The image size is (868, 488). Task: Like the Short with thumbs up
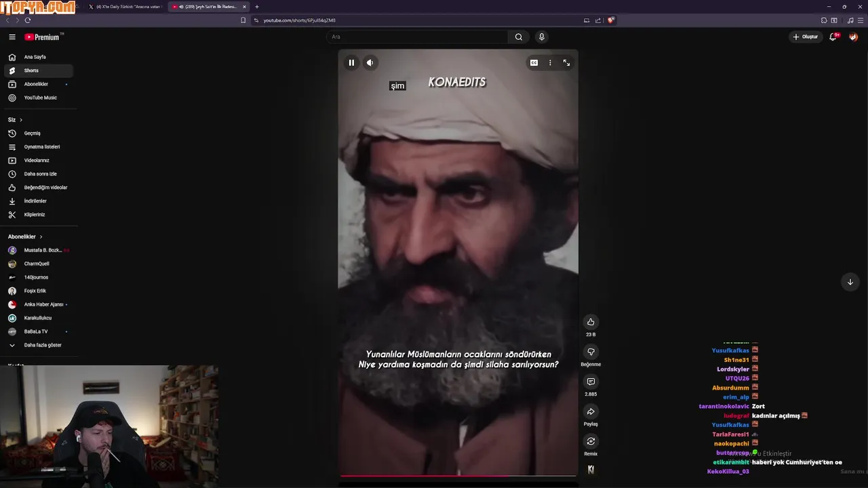pyautogui.click(x=591, y=322)
